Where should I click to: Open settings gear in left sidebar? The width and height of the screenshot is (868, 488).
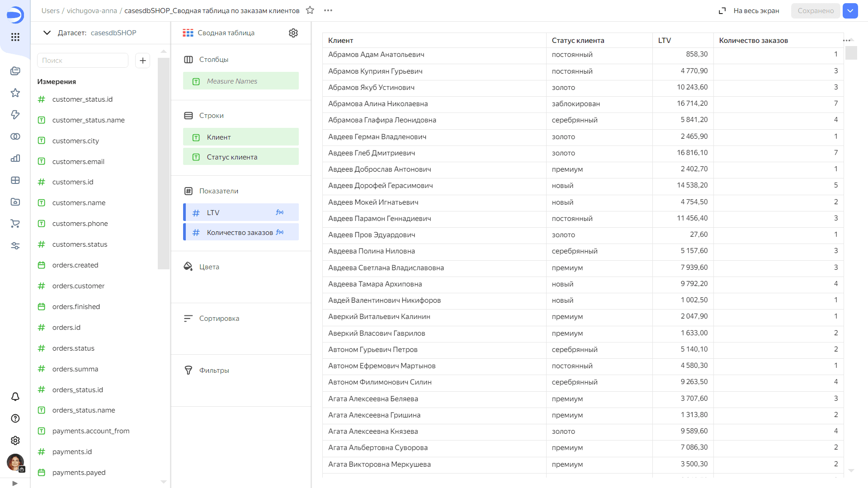coord(15,441)
